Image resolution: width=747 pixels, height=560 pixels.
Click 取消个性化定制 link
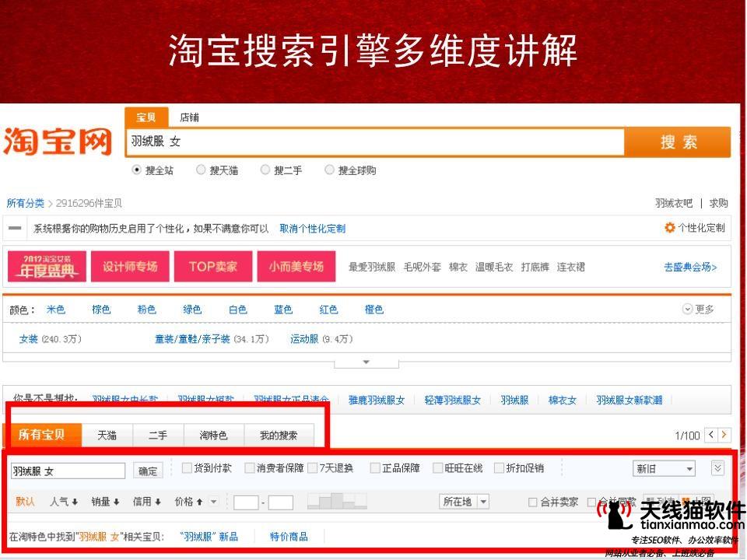313,229
